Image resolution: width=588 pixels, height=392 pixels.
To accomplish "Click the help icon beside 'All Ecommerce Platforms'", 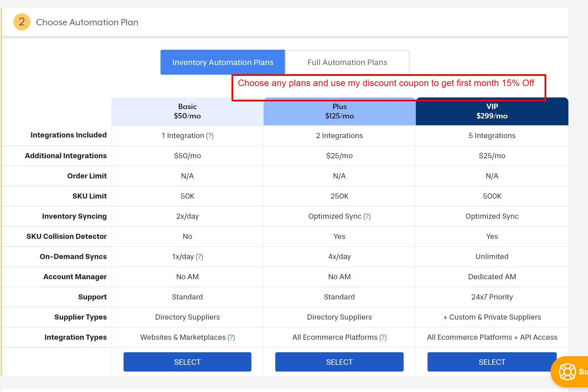I will coord(383,337).
